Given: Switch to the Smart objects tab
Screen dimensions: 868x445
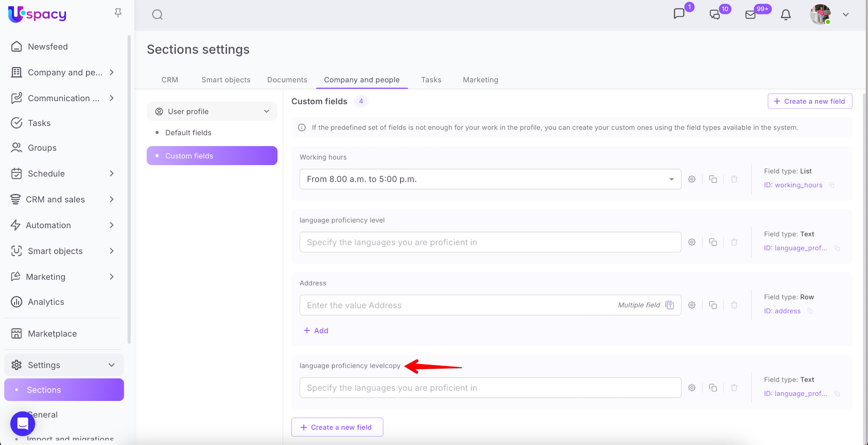Looking at the screenshot, I should point(225,80).
